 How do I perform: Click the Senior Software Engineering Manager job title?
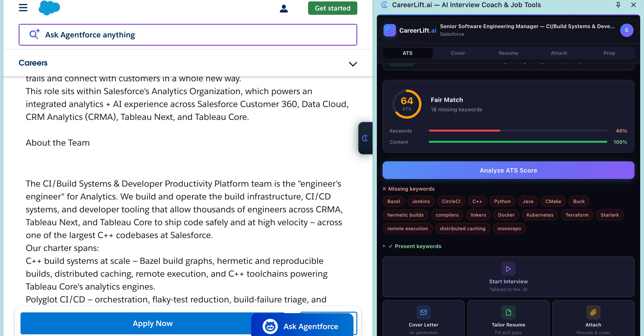pyautogui.click(x=527, y=26)
